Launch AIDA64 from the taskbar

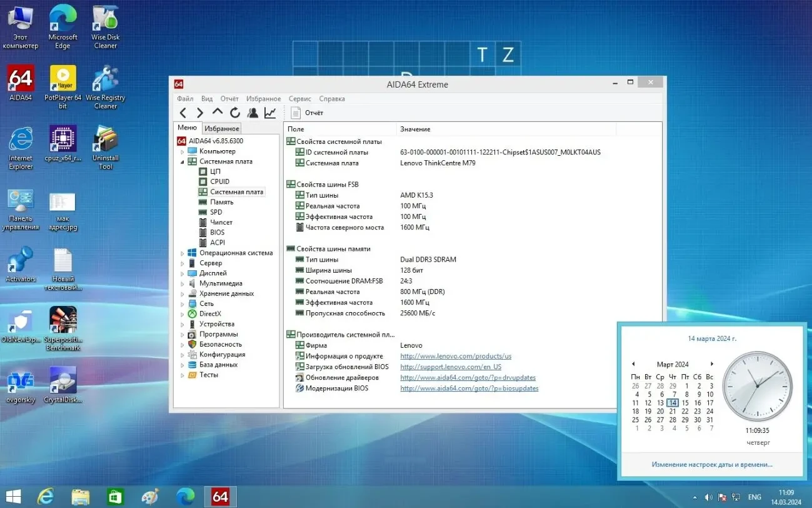point(220,496)
